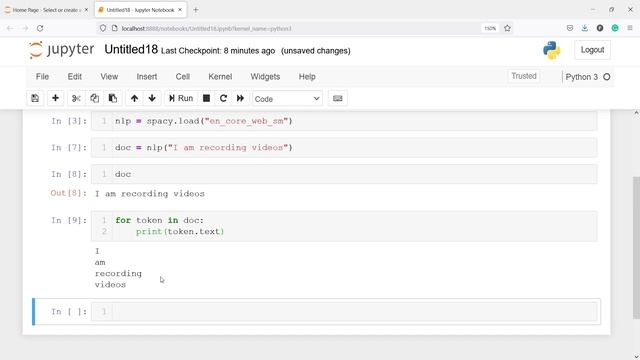Click the dark account icon in browser toolbar
The width and height of the screenshot is (640, 360).
pyautogui.click(x=600, y=28)
